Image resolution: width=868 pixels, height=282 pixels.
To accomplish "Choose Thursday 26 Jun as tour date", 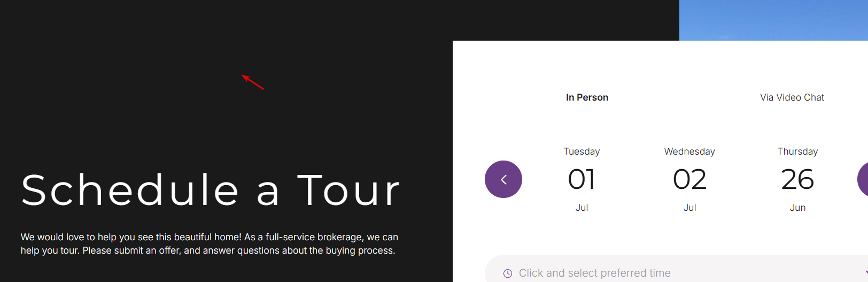I will click(797, 179).
